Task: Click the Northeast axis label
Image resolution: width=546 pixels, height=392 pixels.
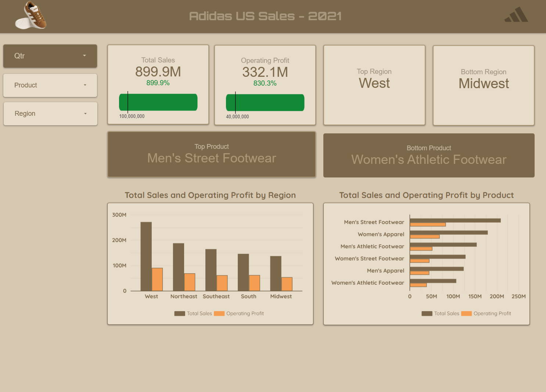Action: point(184,296)
